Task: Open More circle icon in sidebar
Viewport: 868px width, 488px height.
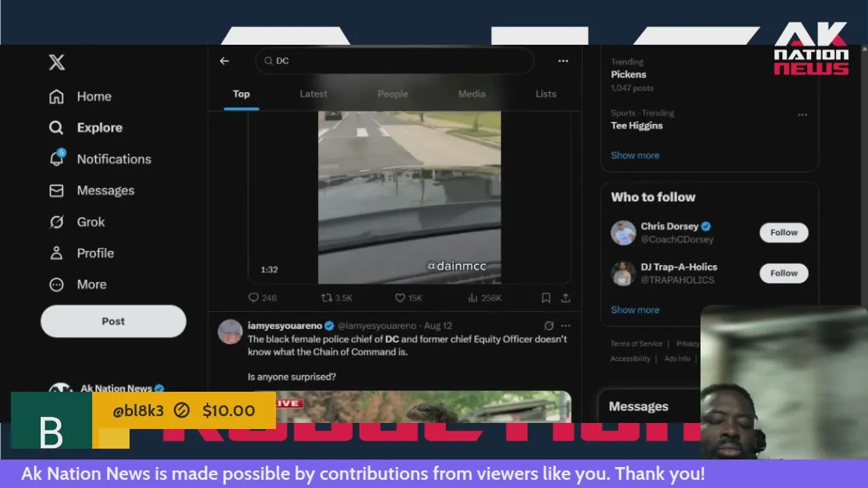Action: click(57, 285)
